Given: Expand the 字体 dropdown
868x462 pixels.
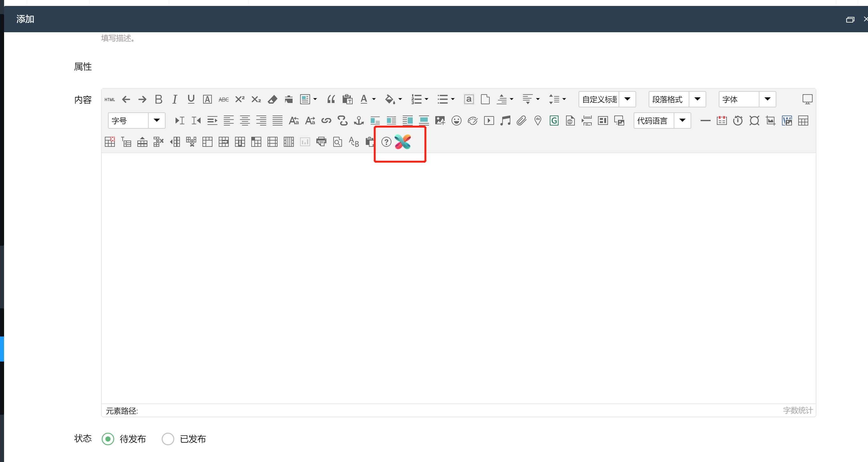Looking at the screenshot, I should [768, 99].
